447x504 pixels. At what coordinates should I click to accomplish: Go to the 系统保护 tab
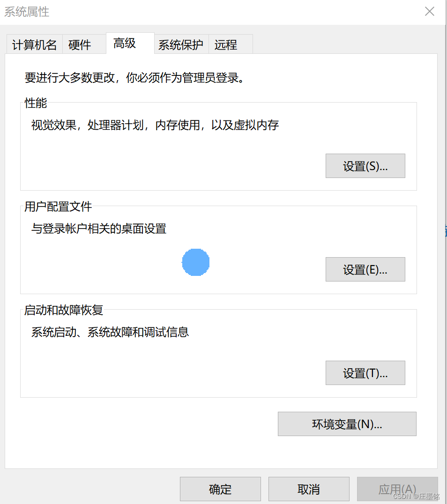(x=181, y=44)
